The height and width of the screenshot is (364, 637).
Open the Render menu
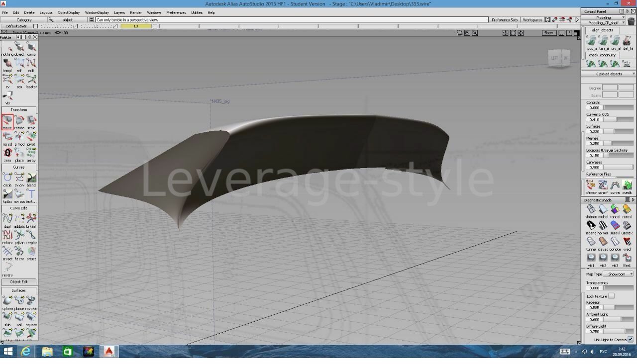pyautogui.click(x=136, y=12)
